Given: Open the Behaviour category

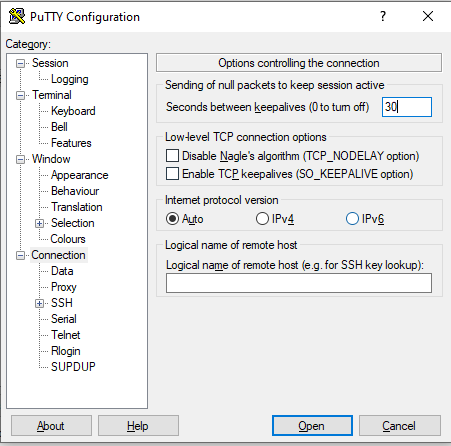Looking at the screenshot, I should tap(75, 191).
